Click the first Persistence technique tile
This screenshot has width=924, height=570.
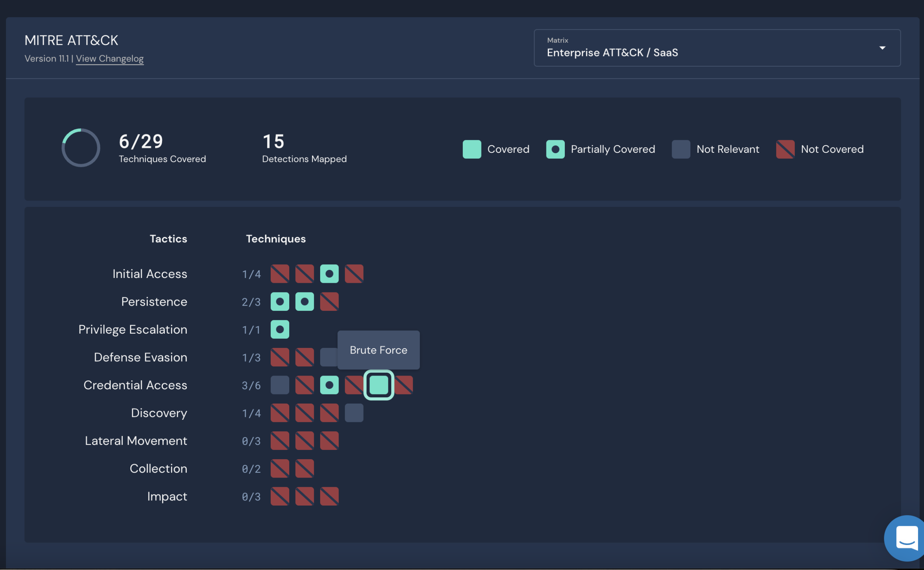click(x=280, y=302)
